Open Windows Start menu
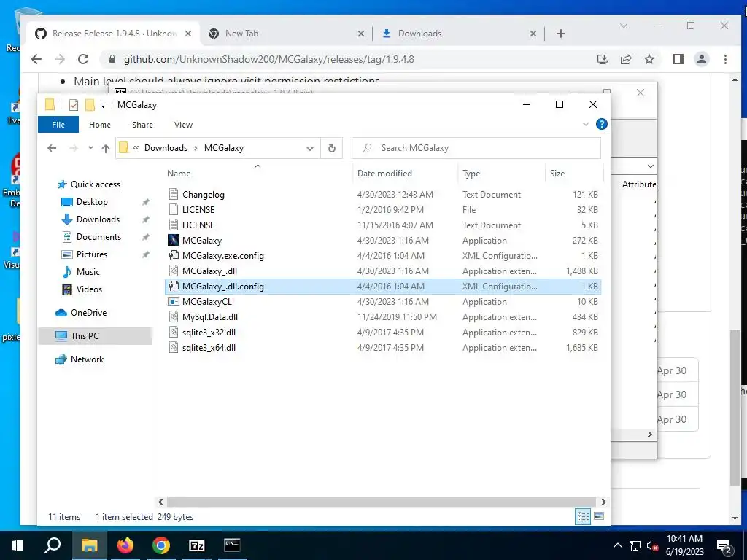This screenshot has width=747, height=560. [18, 545]
